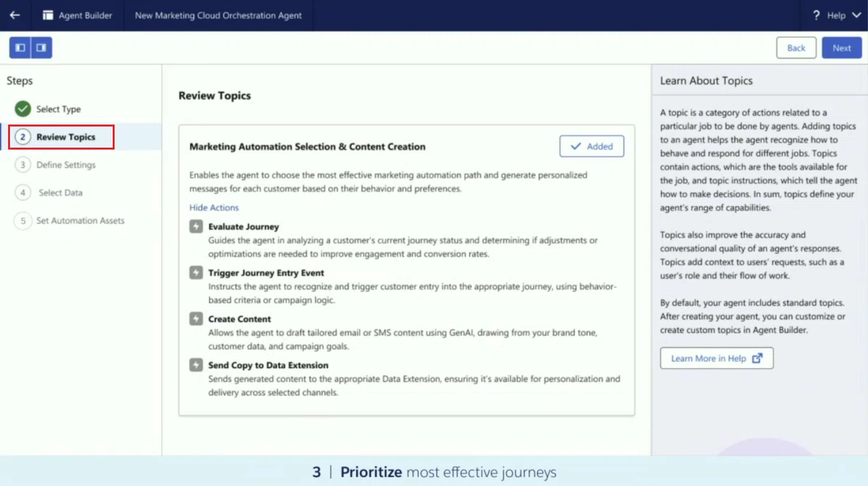Toggle the left panel layout button
Image resolution: width=868 pixels, height=486 pixels.
pyautogui.click(x=20, y=48)
